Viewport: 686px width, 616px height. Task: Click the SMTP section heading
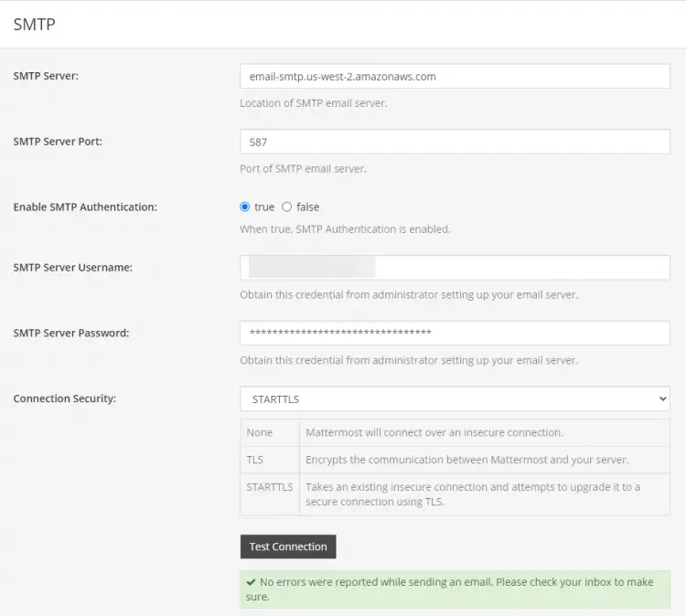pyautogui.click(x=35, y=24)
